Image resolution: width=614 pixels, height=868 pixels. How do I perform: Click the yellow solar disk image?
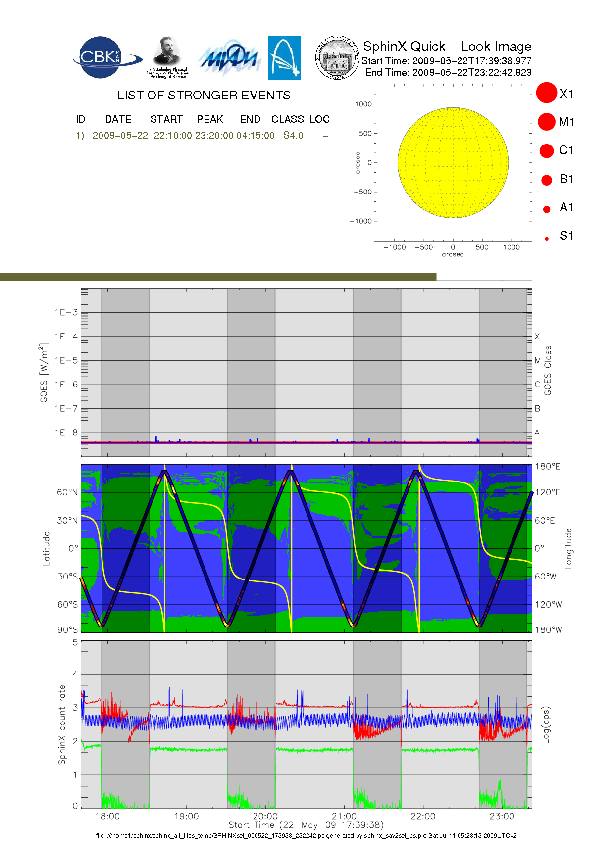pos(453,162)
